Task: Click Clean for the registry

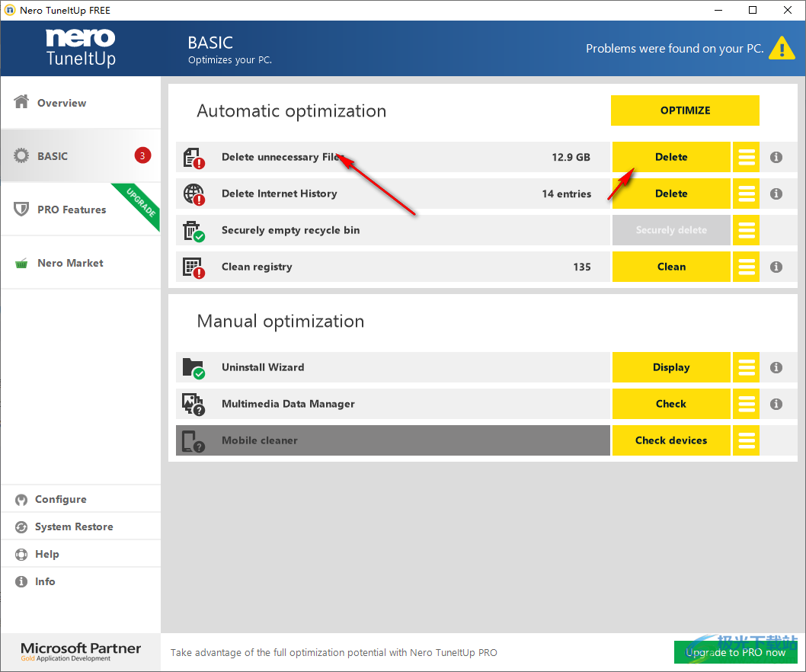Action: pos(671,267)
